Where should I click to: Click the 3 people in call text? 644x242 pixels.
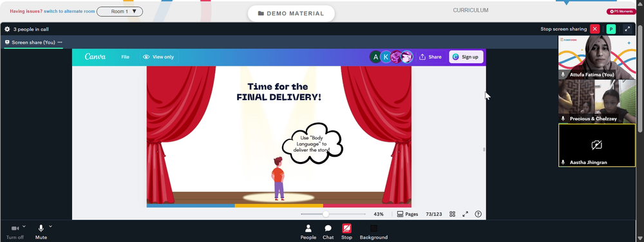click(x=31, y=29)
